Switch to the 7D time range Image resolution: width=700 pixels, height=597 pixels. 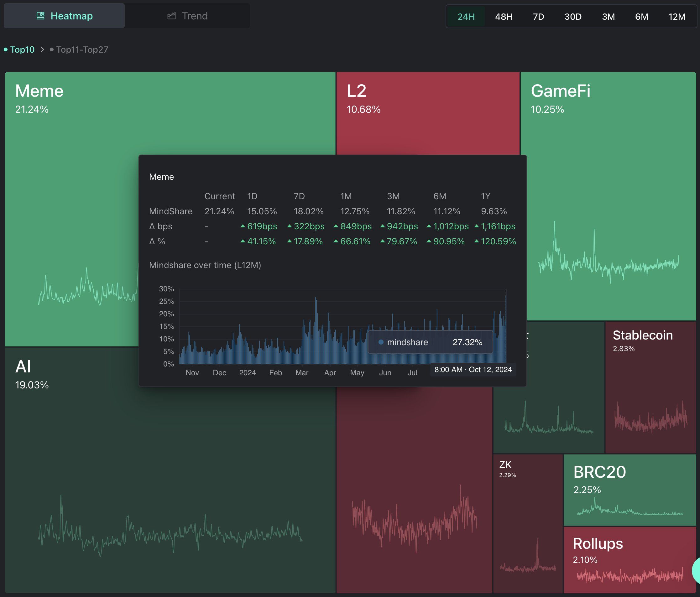pos(538,17)
